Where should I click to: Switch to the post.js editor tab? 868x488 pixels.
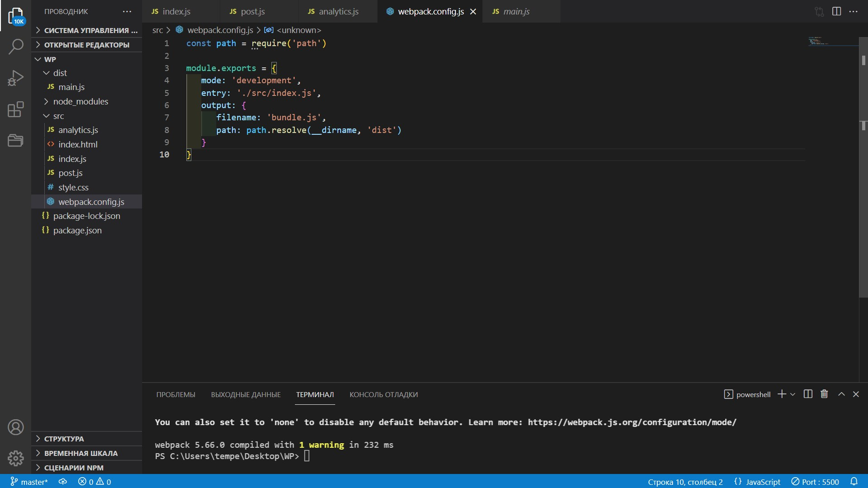pos(259,11)
